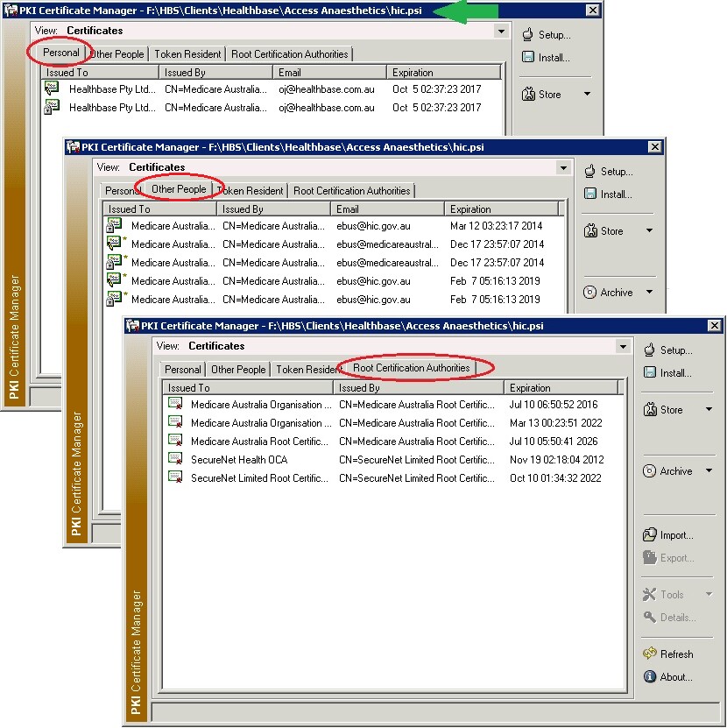Click expiration Nov 19 02:18:04 2012

(x=556, y=460)
